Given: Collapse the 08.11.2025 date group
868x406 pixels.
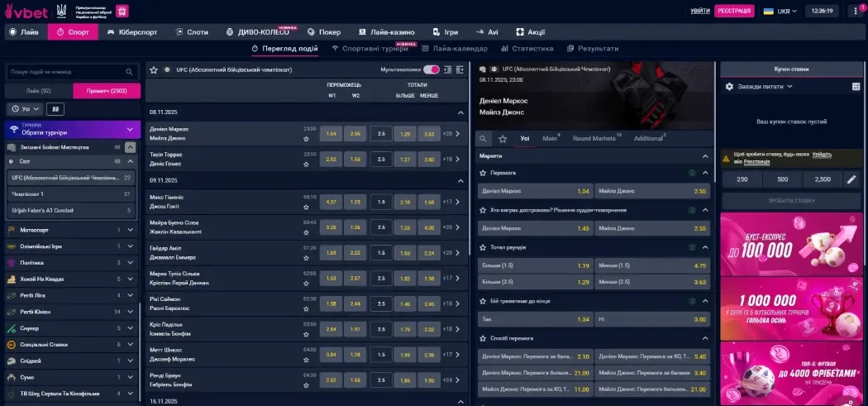Looking at the screenshot, I should 460,112.
